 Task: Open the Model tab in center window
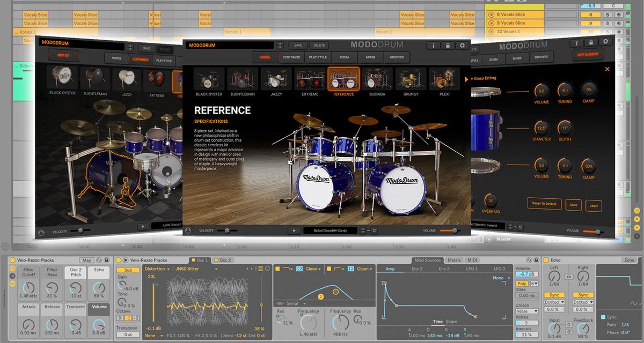[x=265, y=57]
